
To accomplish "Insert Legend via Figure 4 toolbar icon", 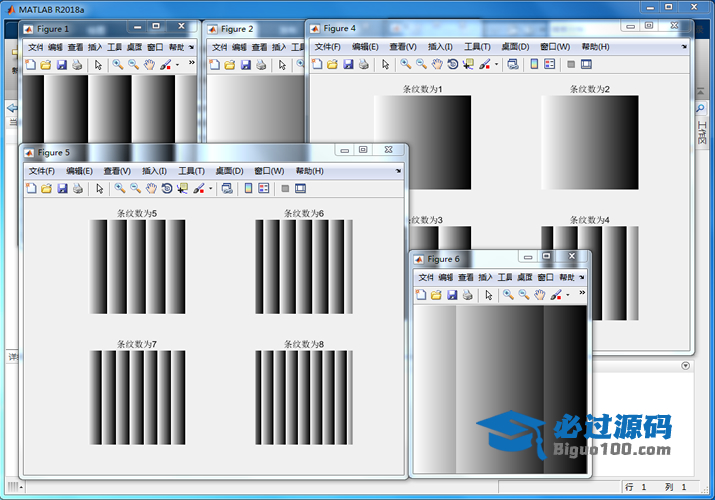I will click(549, 64).
